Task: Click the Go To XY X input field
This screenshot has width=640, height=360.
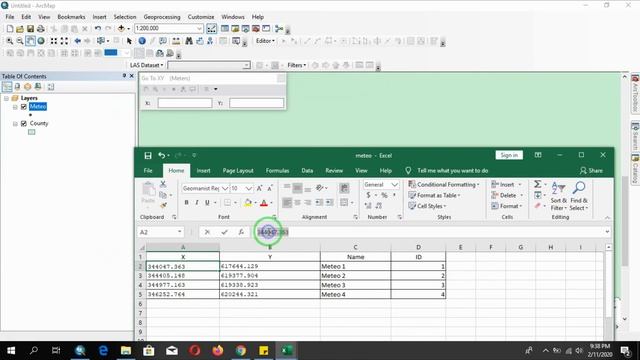Action: [x=185, y=103]
